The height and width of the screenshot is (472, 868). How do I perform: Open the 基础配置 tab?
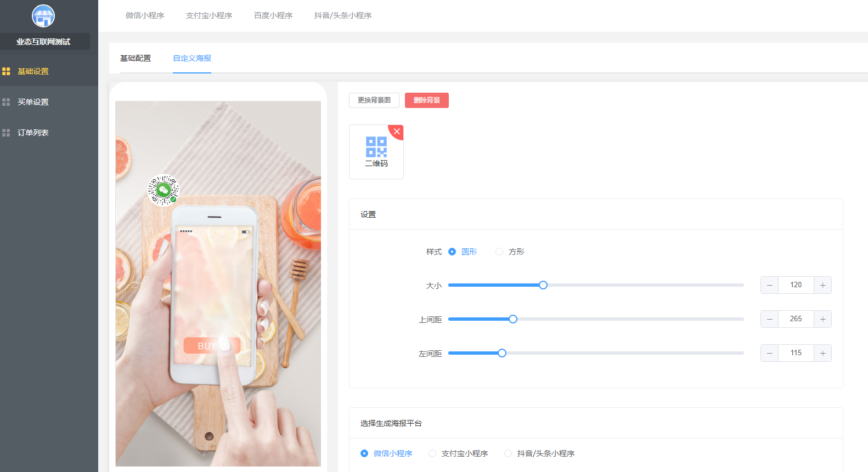pos(136,58)
